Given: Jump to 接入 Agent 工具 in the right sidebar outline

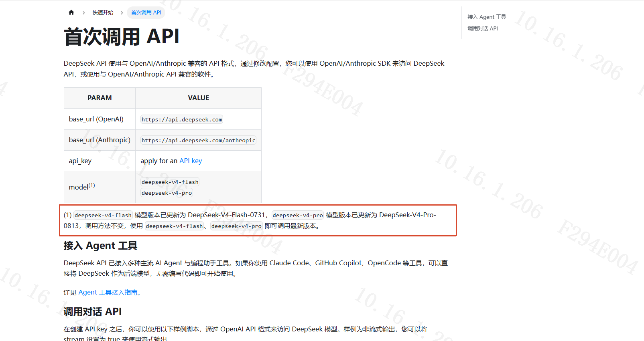Looking at the screenshot, I should pyautogui.click(x=487, y=17).
